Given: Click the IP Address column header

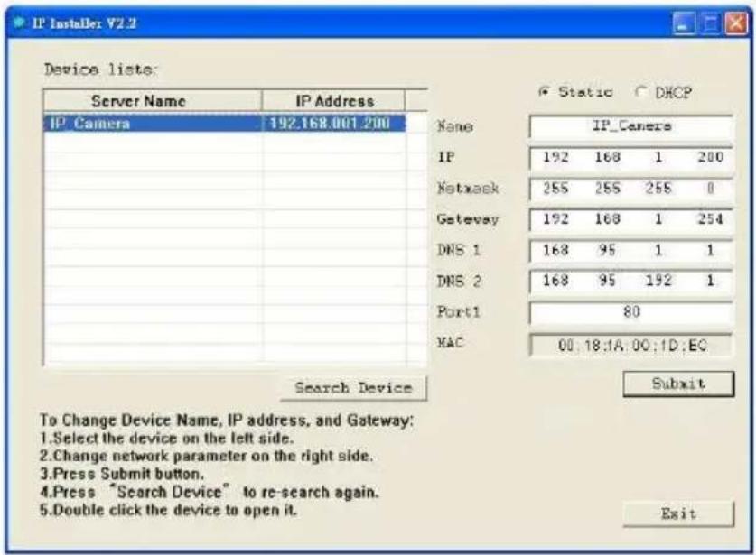Looking at the screenshot, I should pos(333,101).
